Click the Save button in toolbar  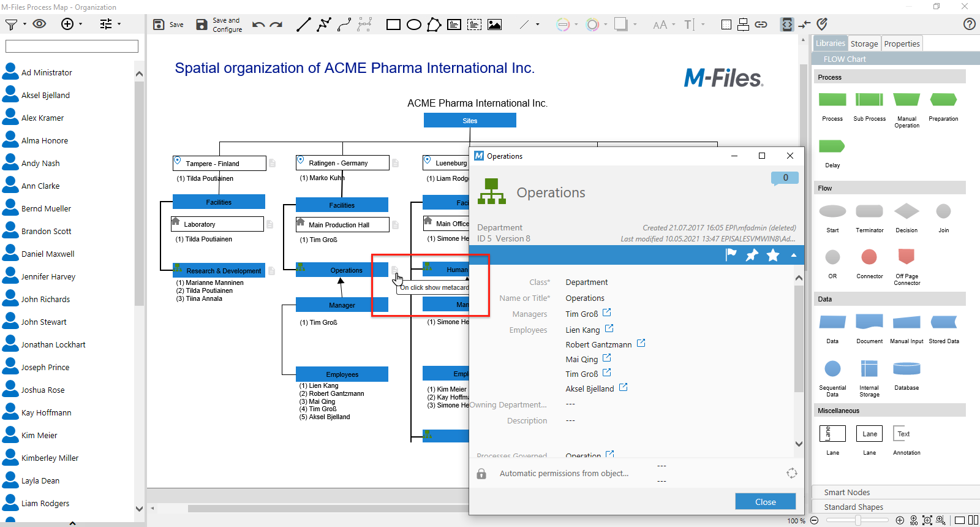pos(168,25)
